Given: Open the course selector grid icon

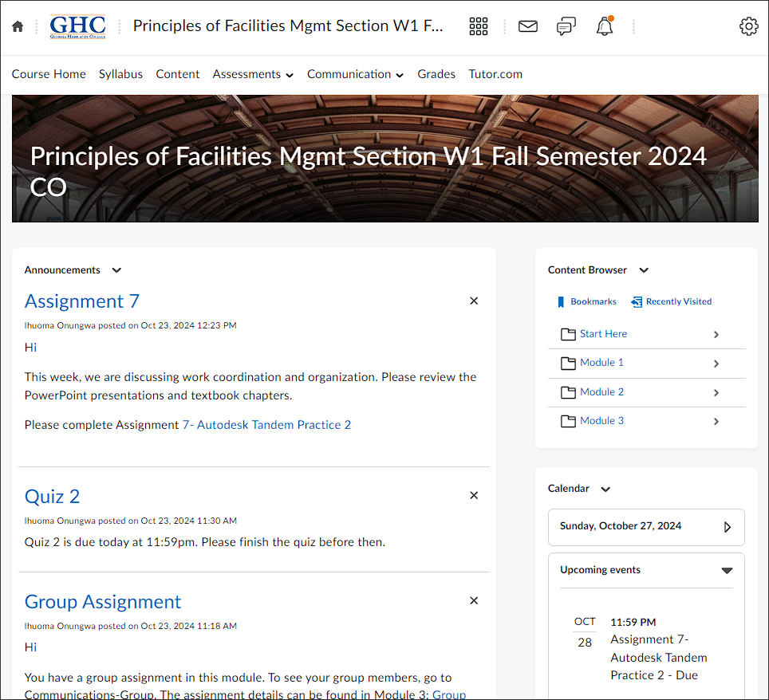Looking at the screenshot, I should (x=478, y=26).
